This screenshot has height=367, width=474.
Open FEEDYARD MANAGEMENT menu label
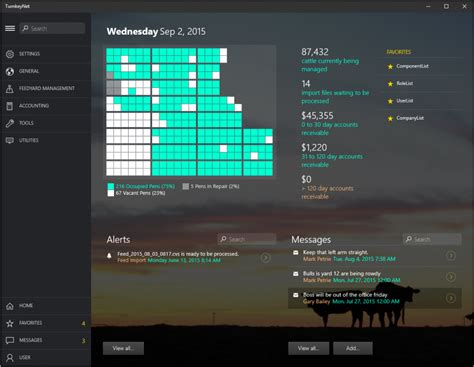pyautogui.click(x=47, y=88)
